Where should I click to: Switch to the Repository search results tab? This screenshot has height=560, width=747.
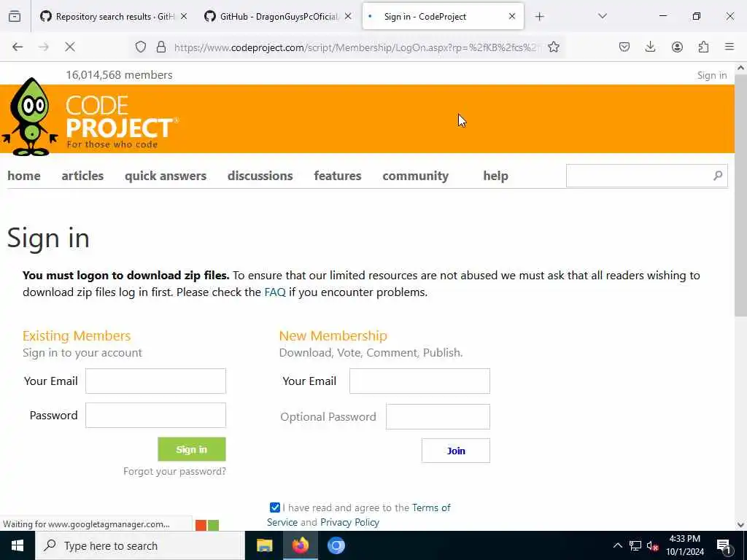(113, 17)
